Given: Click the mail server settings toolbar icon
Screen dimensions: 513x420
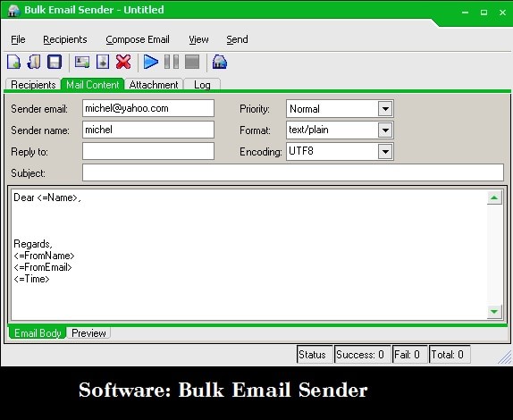Looking at the screenshot, I should [x=220, y=62].
